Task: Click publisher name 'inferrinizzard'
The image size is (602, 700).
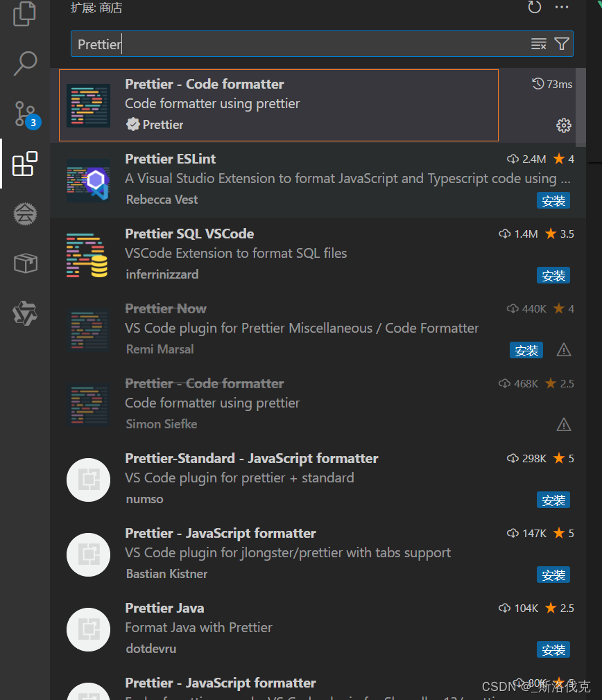Action: 162,274
